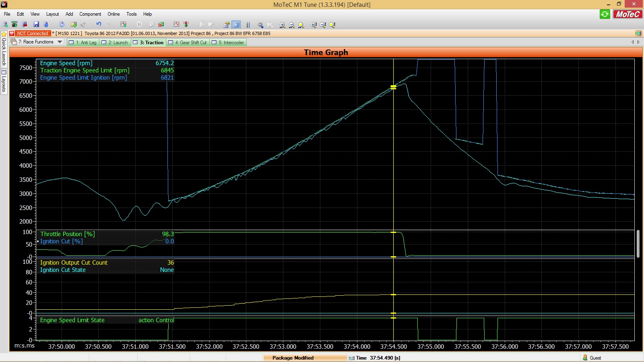The width and height of the screenshot is (644, 362).
Task: Click the magnifier zoom window icon
Action: pos(260,25)
